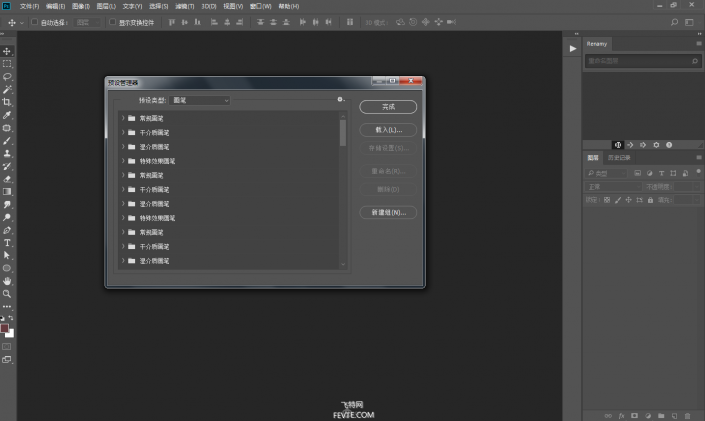The image size is (705, 421).
Task: Toggle lock transparent pixels
Action: click(607, 200)
